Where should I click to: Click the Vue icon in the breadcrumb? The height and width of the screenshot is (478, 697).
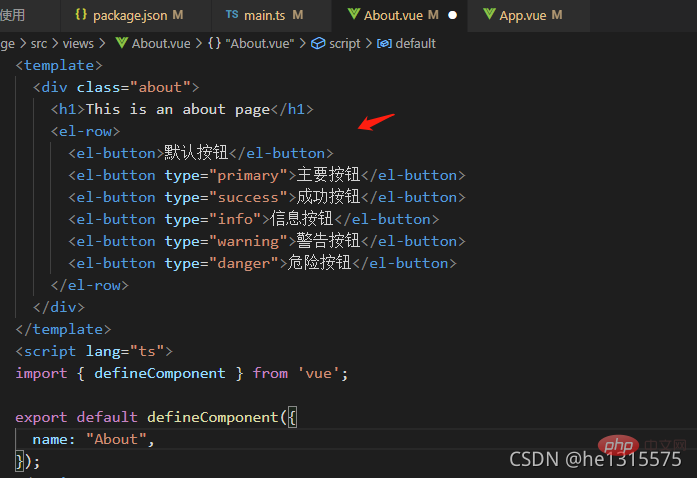tap(122, 43)
